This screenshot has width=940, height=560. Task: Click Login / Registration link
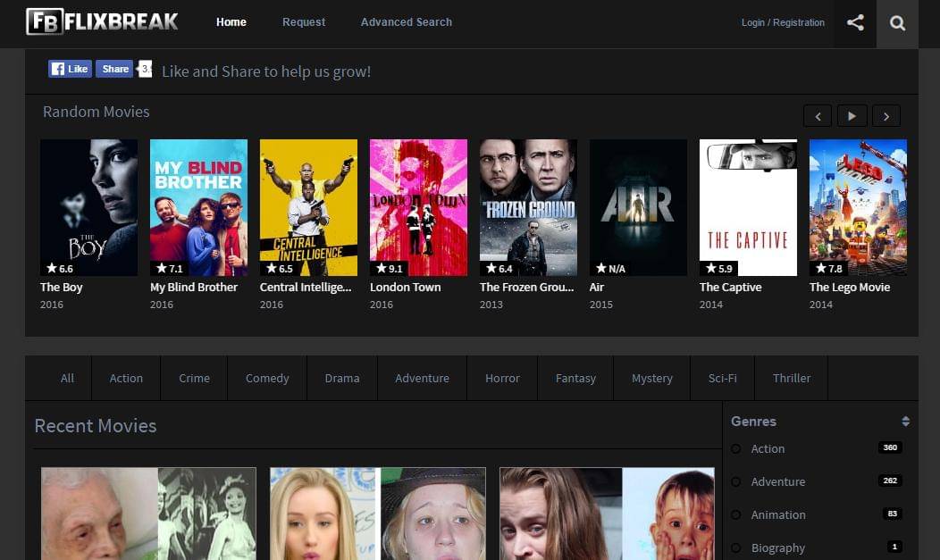click(x=783, y=23)
